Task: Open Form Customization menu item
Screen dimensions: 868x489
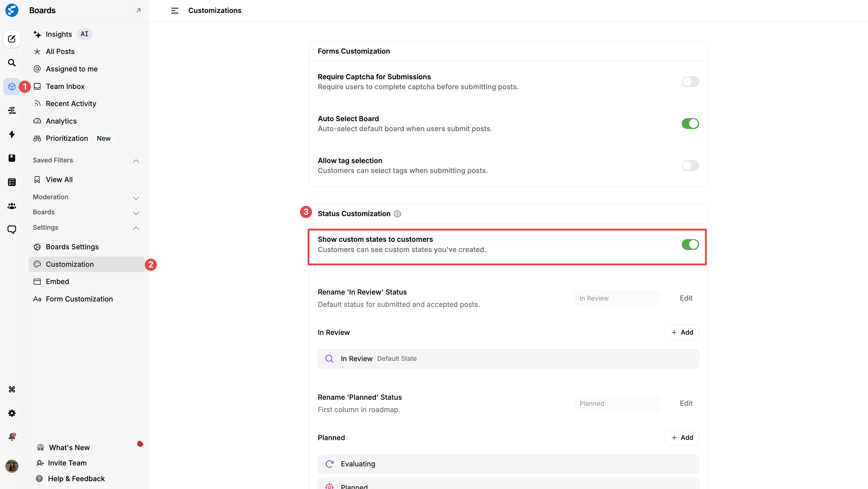Action: pyautogui.click(x=79, y=299)
